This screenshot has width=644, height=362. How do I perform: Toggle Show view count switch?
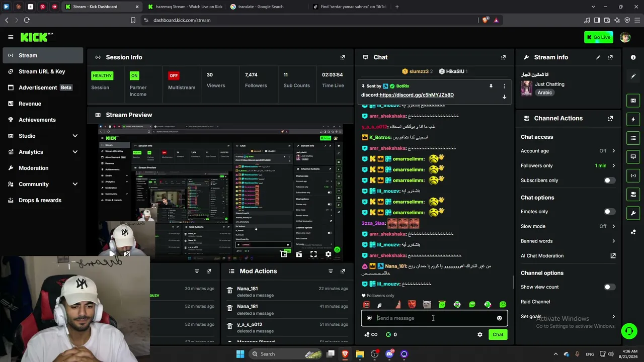pyautogui.click(x=609, y=287)
